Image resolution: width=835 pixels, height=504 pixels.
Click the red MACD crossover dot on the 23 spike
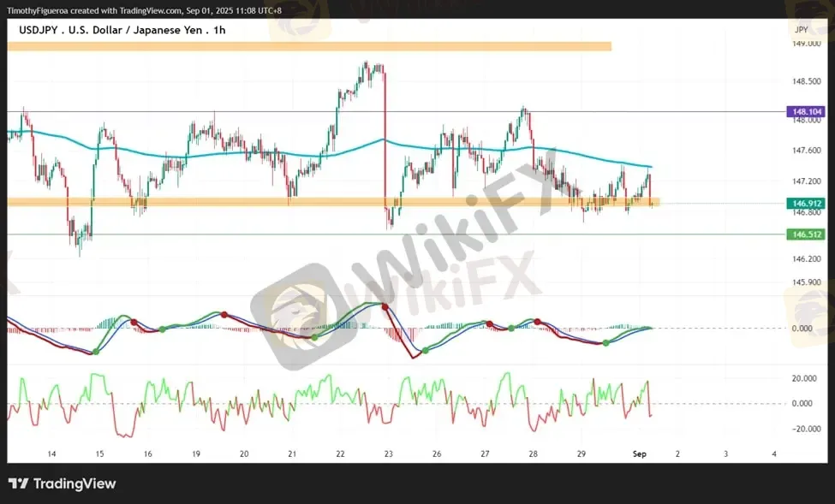pos(385,307)
